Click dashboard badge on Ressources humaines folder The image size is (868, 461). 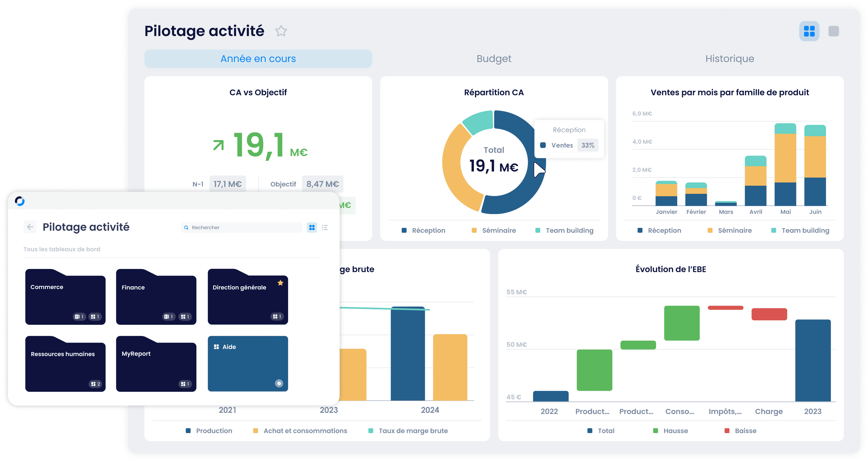point(95,384)
